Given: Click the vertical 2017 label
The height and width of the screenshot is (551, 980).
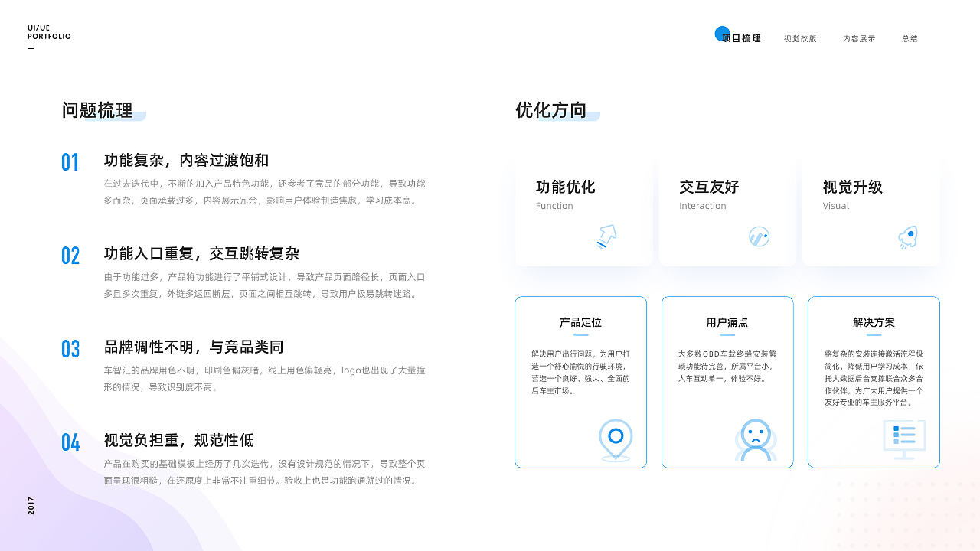Looking at the screenshot, I should click(x=31, y=506).
